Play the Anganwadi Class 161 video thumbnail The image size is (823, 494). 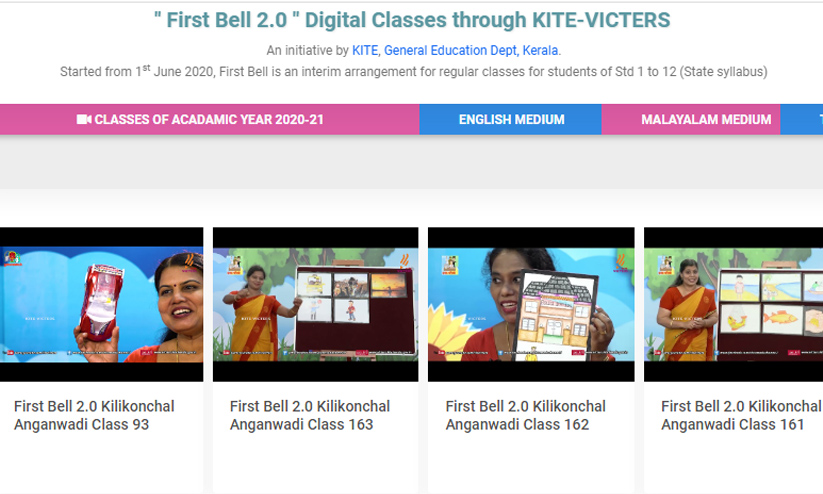pyautogui.click(x=733, y=304)
